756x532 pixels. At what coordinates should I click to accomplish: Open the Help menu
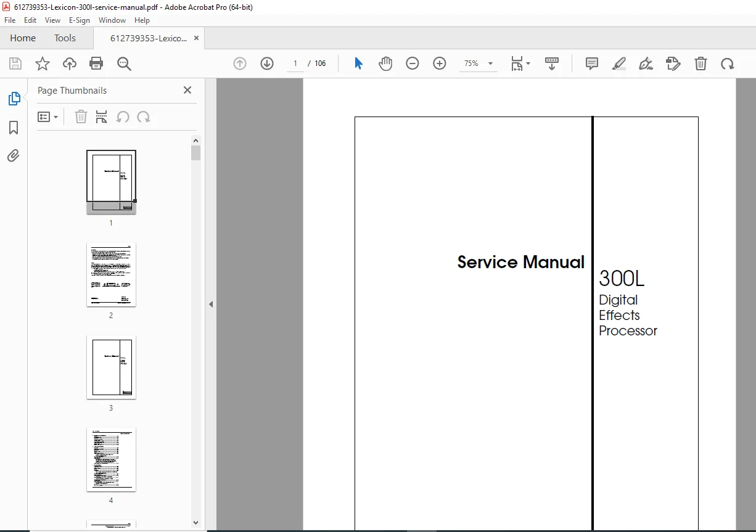pos(142,20)
